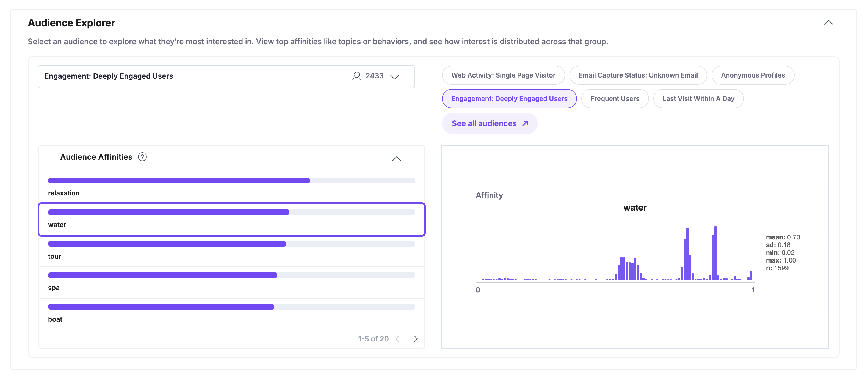868x381 pixels.
Task: Open the audience selector dropdown
Action: tap(395, 77)
